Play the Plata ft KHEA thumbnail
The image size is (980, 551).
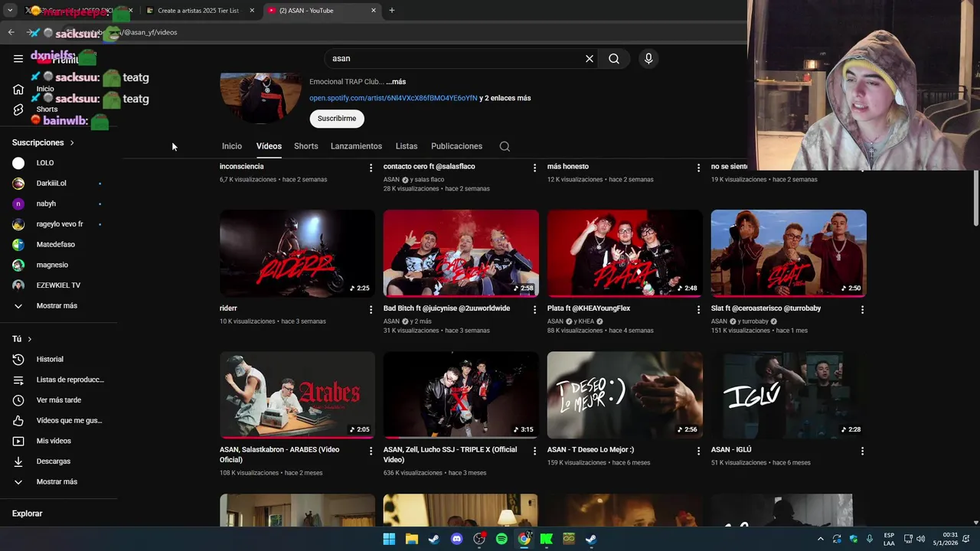(625, 253)
